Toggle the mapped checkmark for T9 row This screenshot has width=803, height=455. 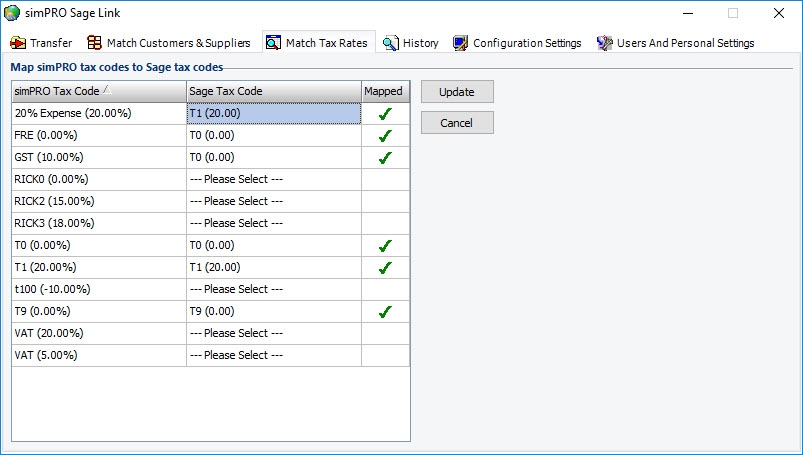[385, 312]
